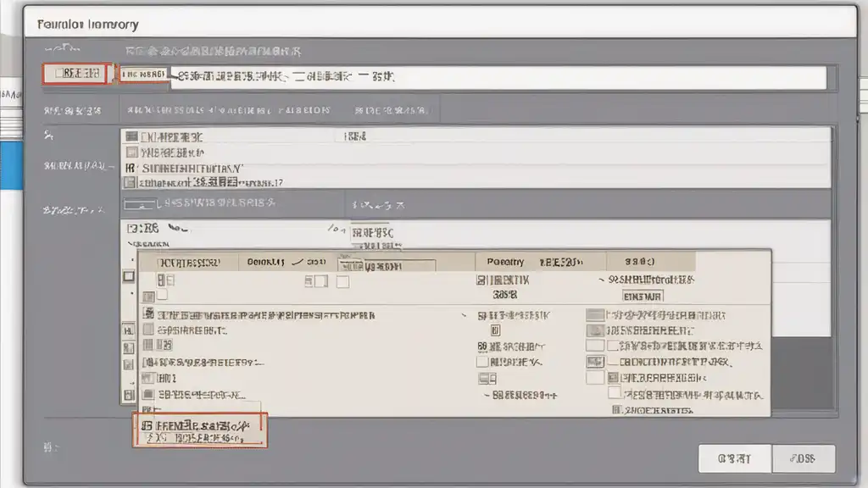Select the first row icon in the upper white list
The width and height of the screenshot is (868, 488).
(x=131, y=136)
